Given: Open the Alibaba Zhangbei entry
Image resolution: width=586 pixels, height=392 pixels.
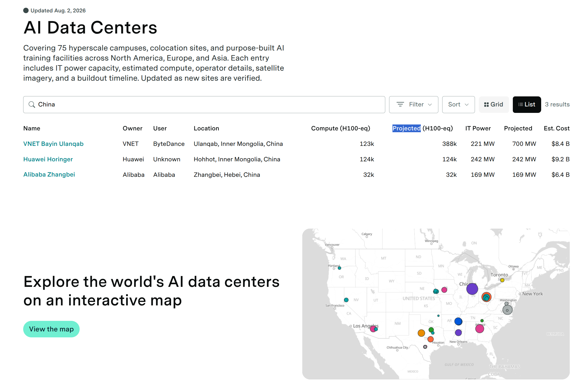Looking at the screenshot, I should point(49,174).
